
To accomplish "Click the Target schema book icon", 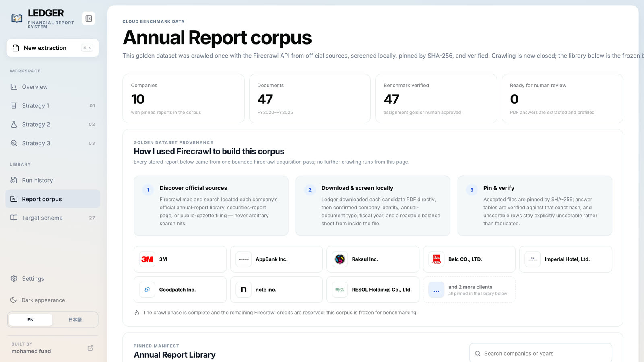I will (14, 218).
